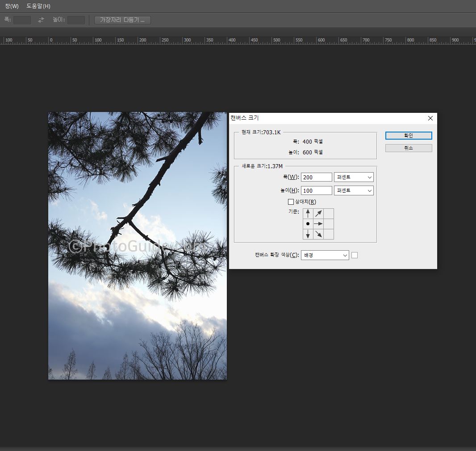Open the 도움말(H) menu
The height and width of the screenshot is (451, 476).
click(38, 6)
